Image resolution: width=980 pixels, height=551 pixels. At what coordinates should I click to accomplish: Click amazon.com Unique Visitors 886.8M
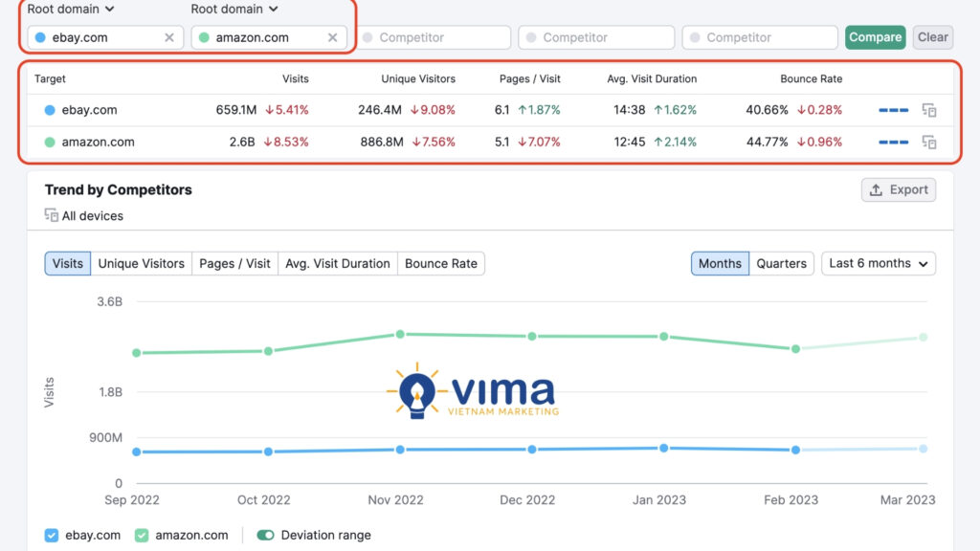[x=381, y=142]
